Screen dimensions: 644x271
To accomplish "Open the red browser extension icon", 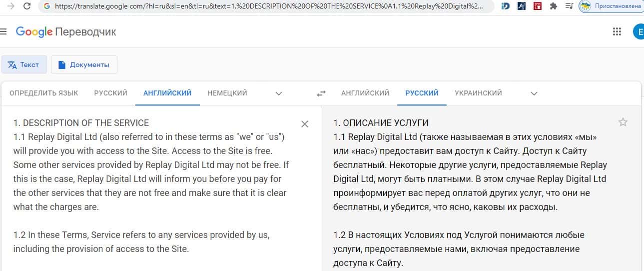I will click(x=537, y=7).
